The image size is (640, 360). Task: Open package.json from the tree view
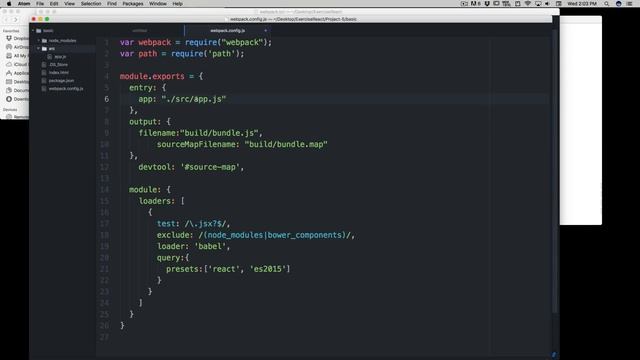tap(61, 80)
